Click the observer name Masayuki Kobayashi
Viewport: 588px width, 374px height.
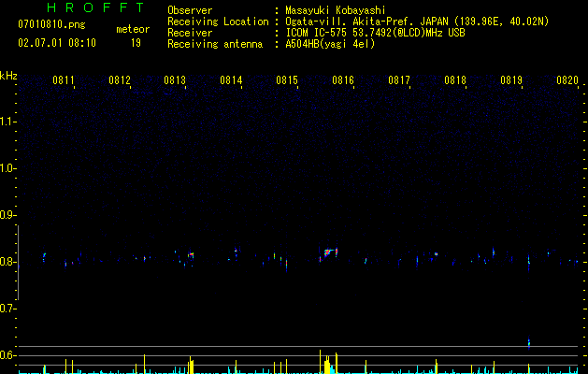coord(336,10)
